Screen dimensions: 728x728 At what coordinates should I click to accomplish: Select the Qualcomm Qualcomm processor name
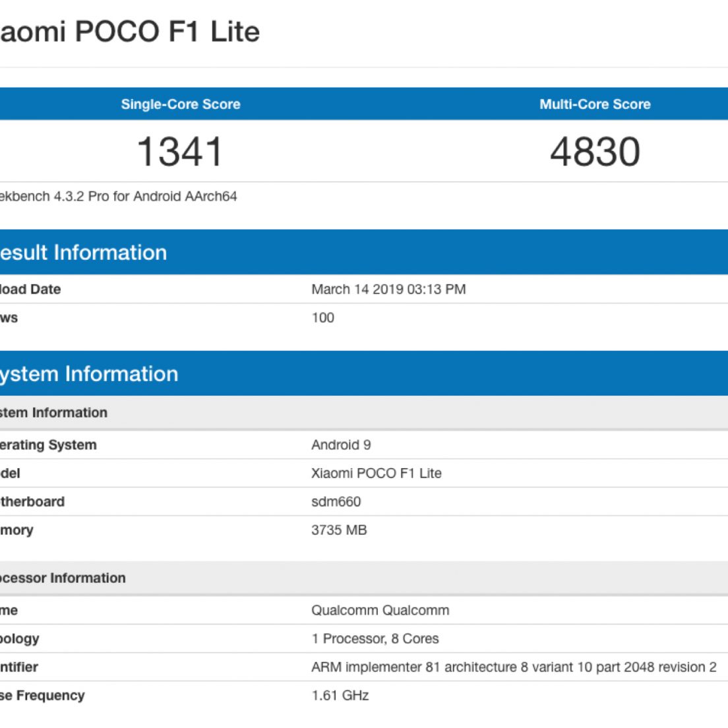click(380, 611)
